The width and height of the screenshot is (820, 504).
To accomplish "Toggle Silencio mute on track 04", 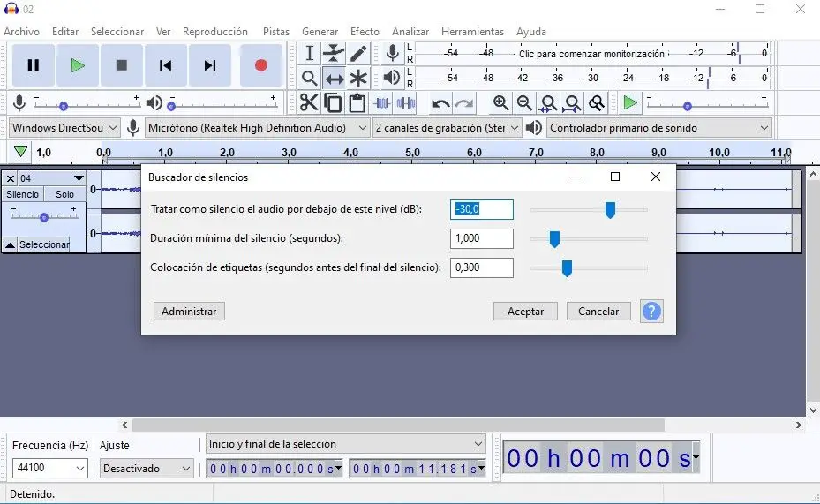I will click(x=23, y=194).
